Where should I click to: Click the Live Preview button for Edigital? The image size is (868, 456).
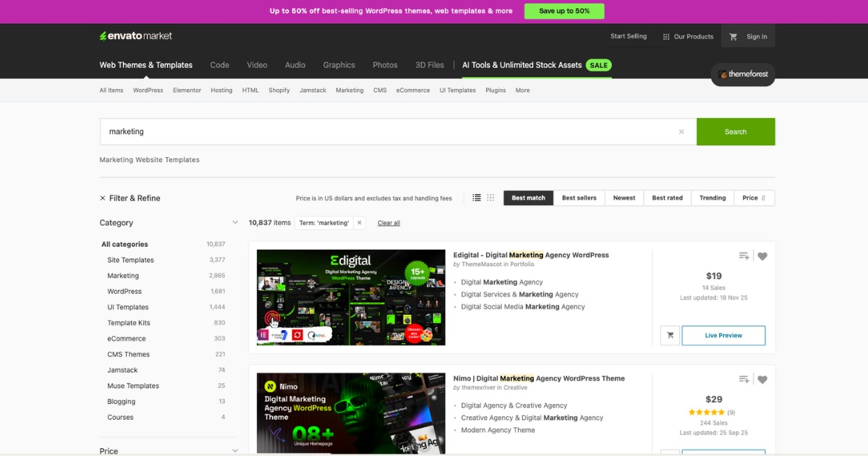(x=723, y=335)
